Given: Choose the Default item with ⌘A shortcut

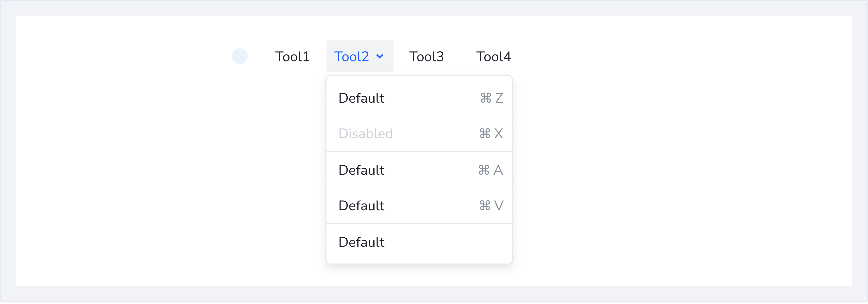Looking at the screenshot, I should [361, 170].
